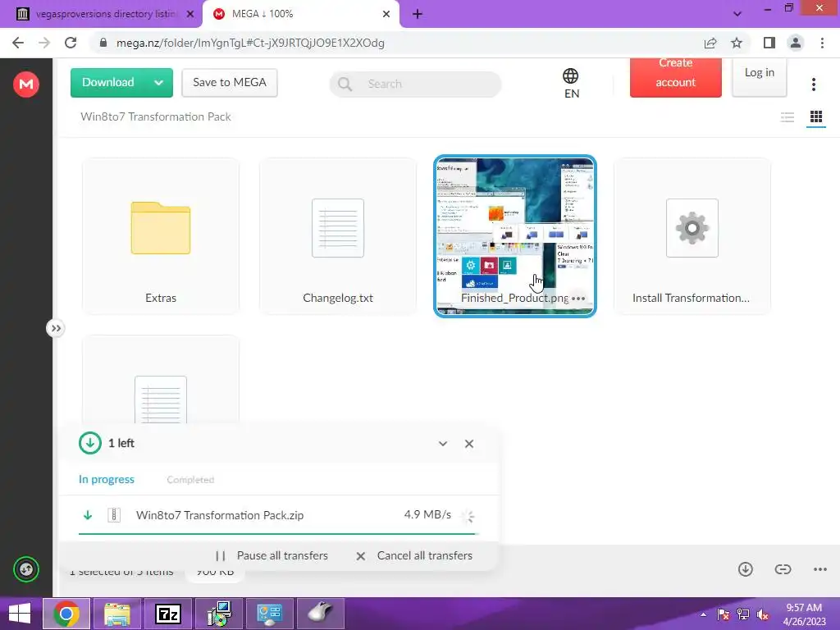840x630 pixels.
Task: Select the Changelog.txt file
Action: coord(337,235)
